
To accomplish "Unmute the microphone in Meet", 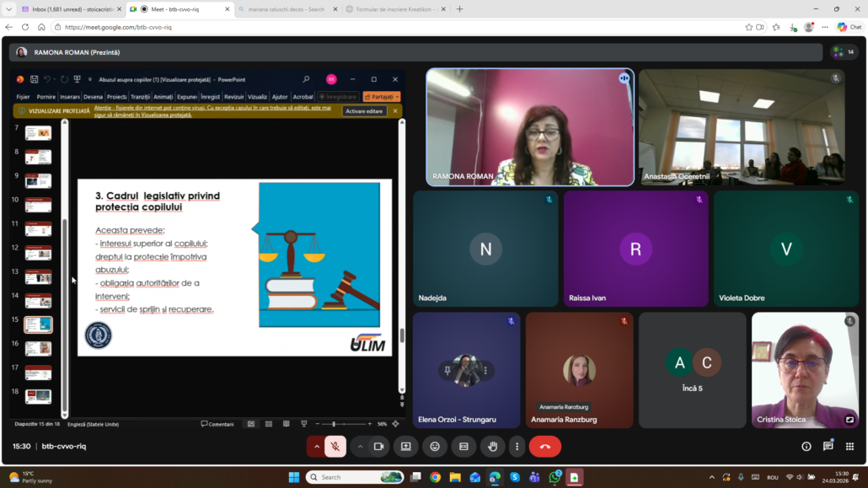I will tap(335, 447).
